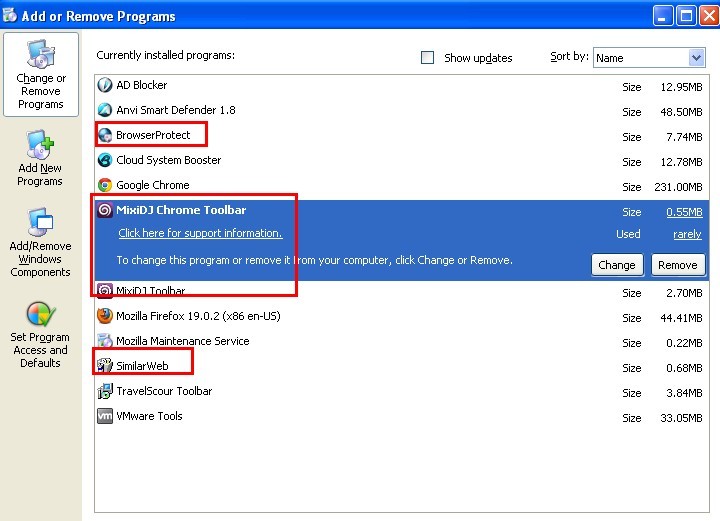Click the BrowserProtect program icon
Viewport: 720px width, 521px height.
pos(105,135)
